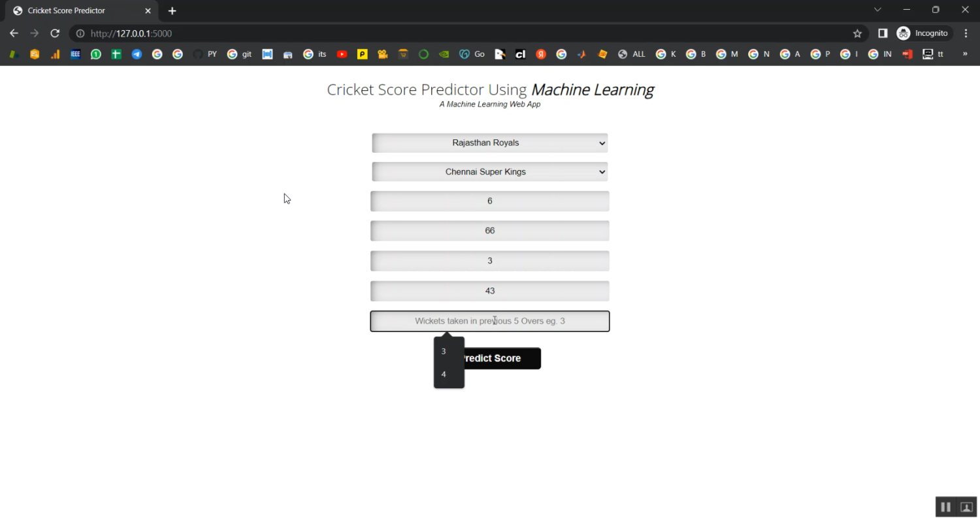Pick suggestion 3 from the autofill list
This screenshot has width=980, height=519.
pyautogui.click(x=449, y=351)
